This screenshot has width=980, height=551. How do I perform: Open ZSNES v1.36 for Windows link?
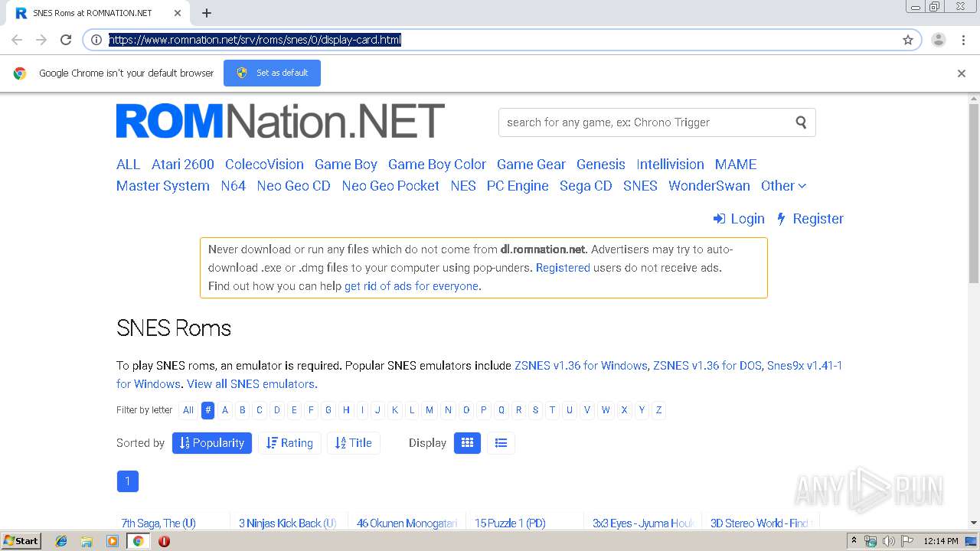[x=581, y=366]
